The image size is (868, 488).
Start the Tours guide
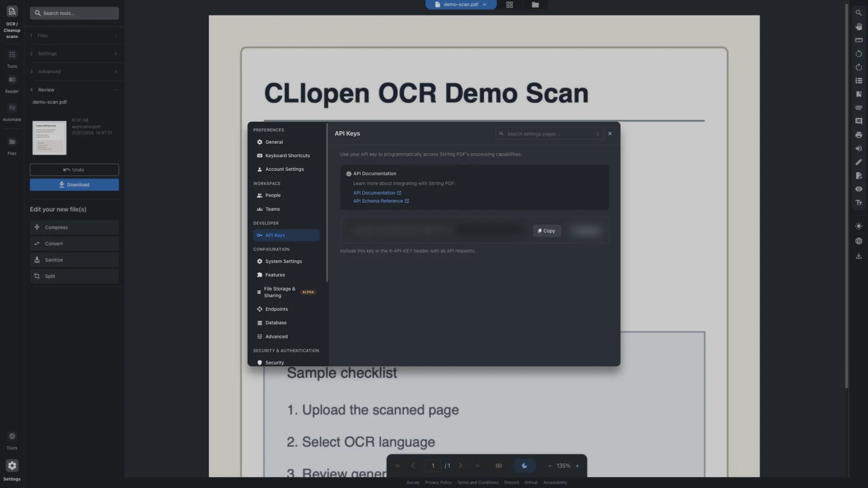[x=12, y=440]
